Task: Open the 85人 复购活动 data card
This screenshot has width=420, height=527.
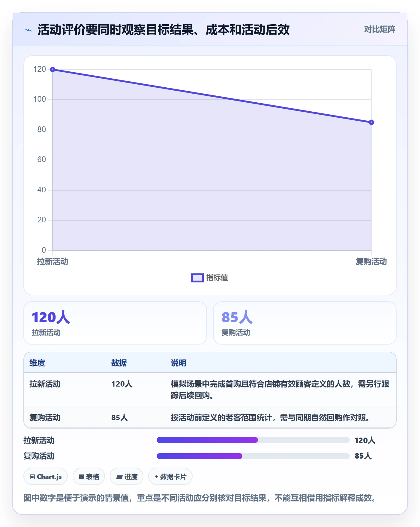Action: pyautogui.click(x=305, y=323)
